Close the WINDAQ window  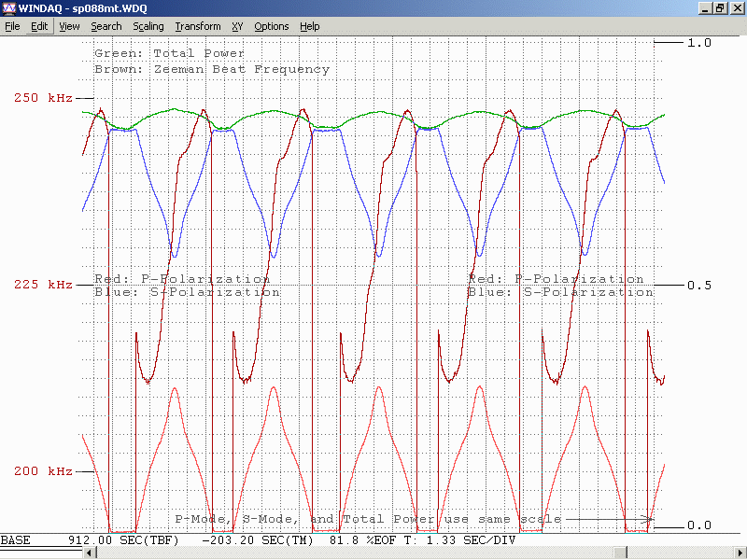pos(736,7)
